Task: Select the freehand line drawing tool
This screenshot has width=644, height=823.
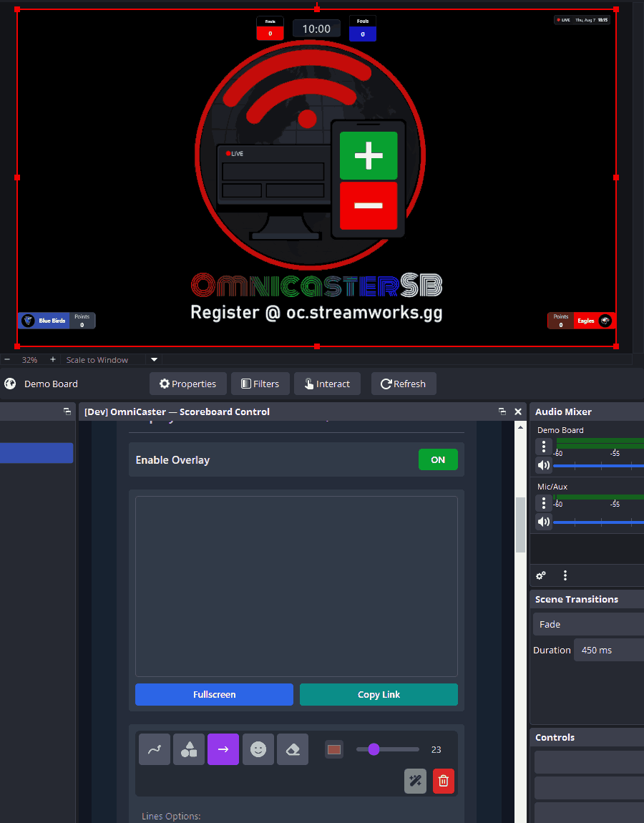Action: pos(155,749)
